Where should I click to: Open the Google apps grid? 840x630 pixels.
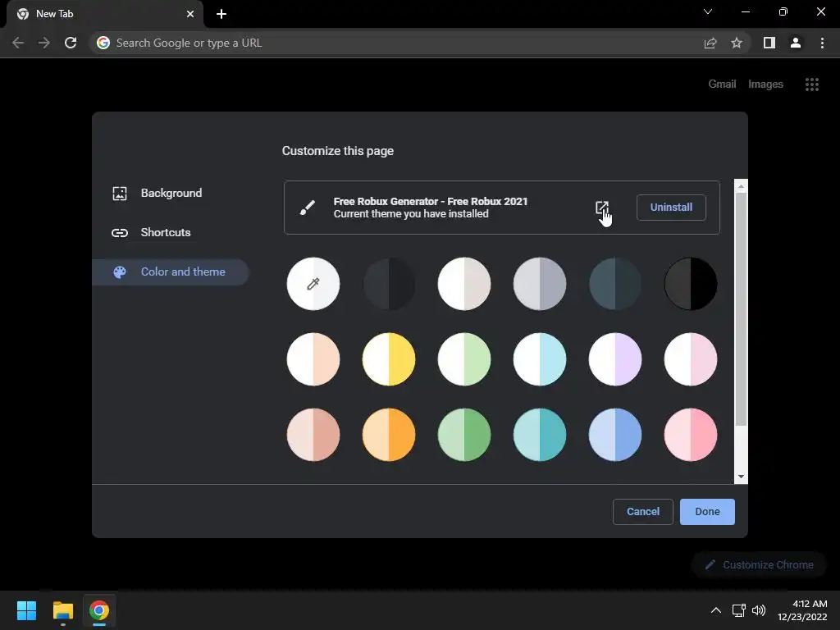pyautogui.click(x=811, y=84)
